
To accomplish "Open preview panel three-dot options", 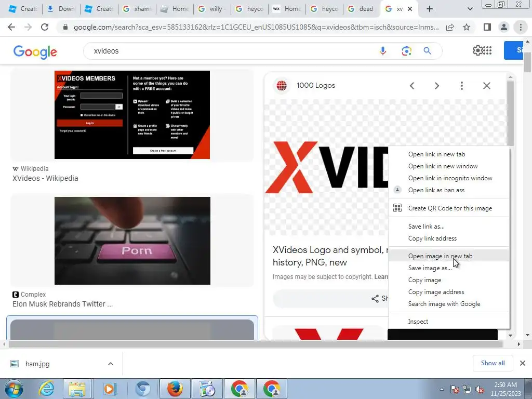I will (462, 86).
